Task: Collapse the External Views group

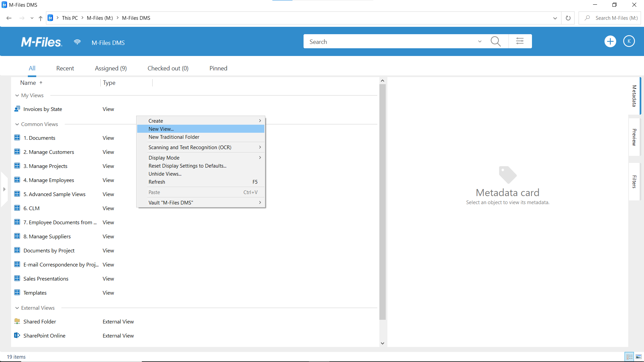Action: pyautogui.click(x=17, y=308)
